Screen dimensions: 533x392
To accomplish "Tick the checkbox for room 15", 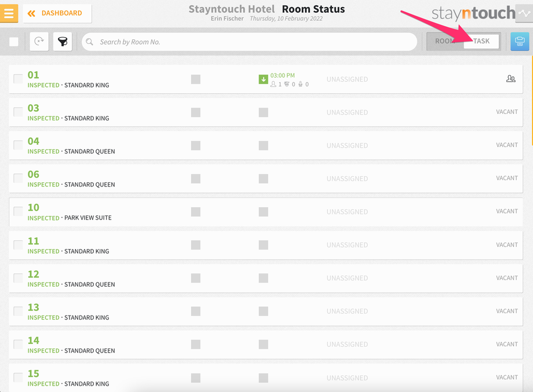I will click(x=18, y=377).
